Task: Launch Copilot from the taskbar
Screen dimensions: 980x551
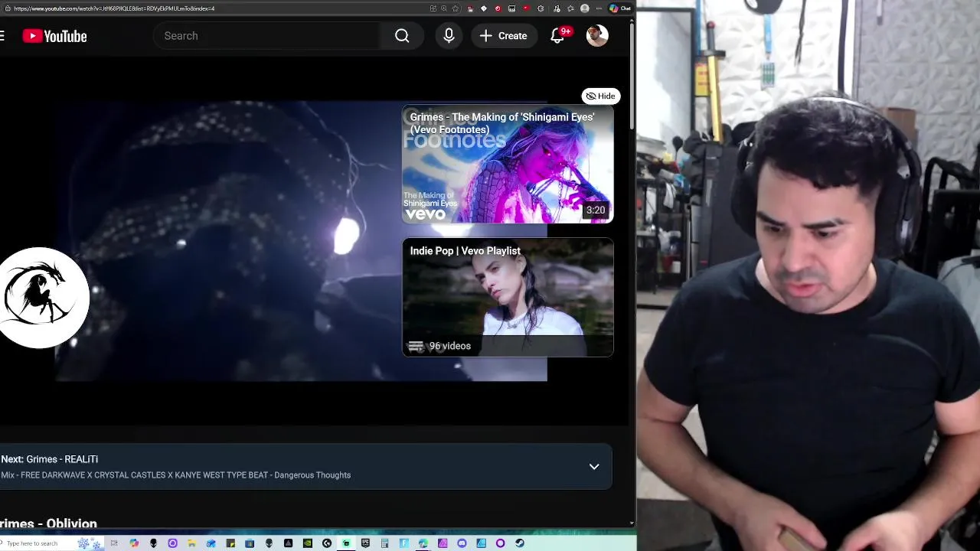Action: point(133,543)
